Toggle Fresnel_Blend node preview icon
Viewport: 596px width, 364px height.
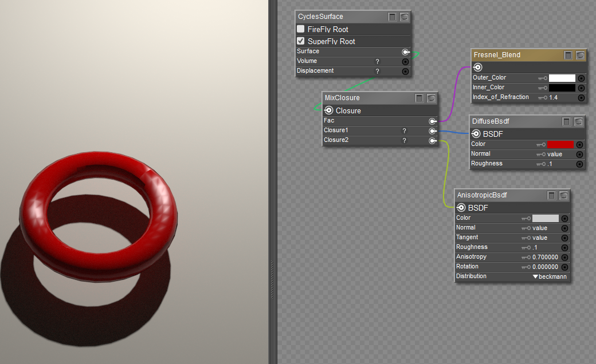point(581,56)
